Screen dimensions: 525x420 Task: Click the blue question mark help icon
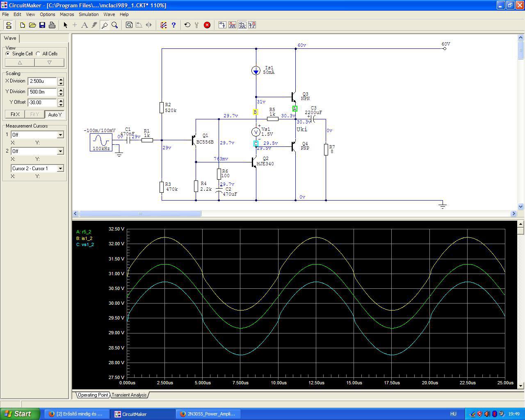[x=173, y=25]
